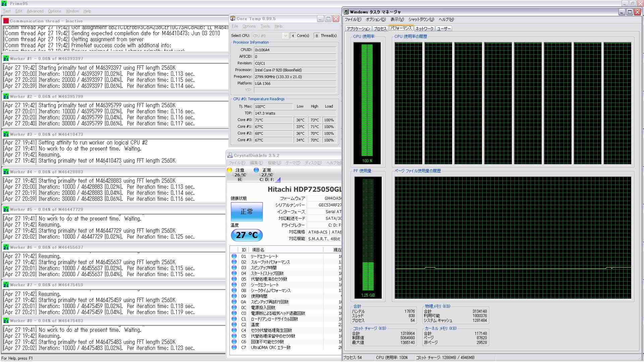
Task: Click the Prime95 application icon in title bar
Action: click(x=4, y=3)
